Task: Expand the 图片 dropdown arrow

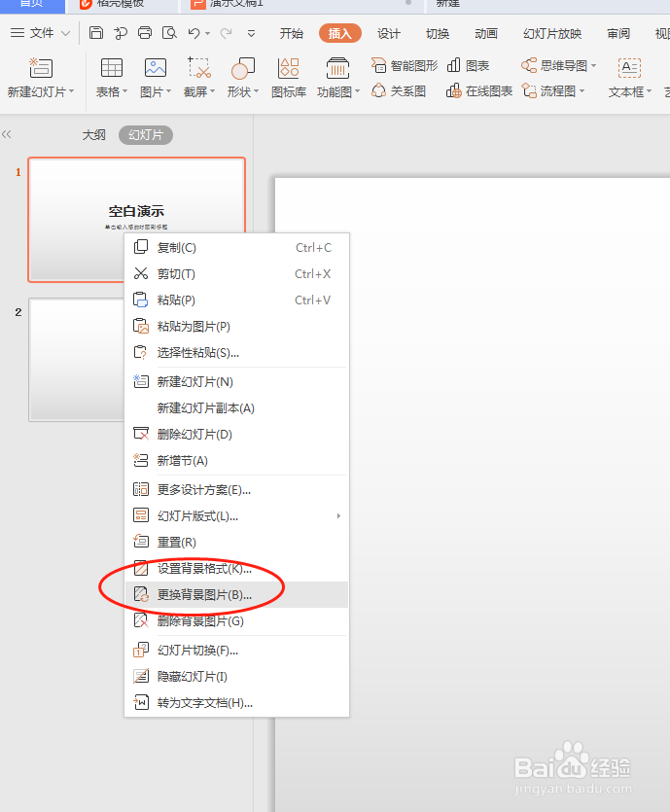Action: [169, 91]
